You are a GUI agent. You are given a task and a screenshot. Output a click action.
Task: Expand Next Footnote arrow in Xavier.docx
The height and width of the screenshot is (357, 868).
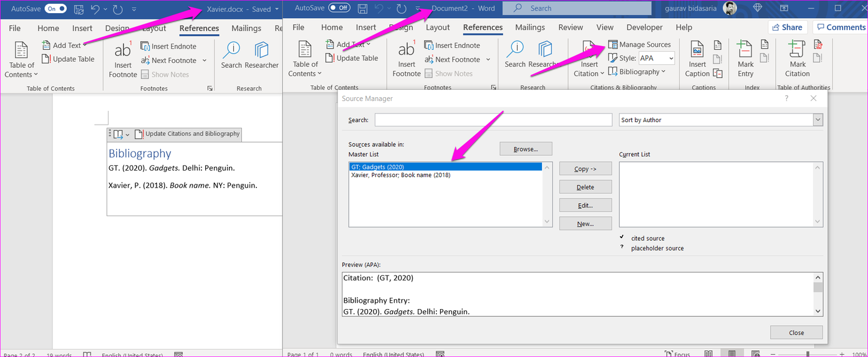205,60
